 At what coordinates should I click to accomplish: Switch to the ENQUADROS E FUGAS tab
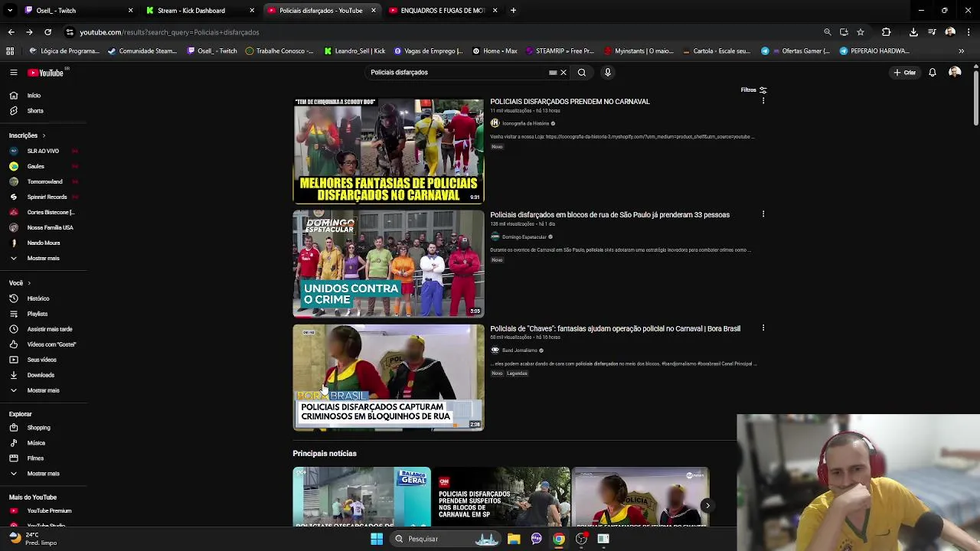click(443, 11)
